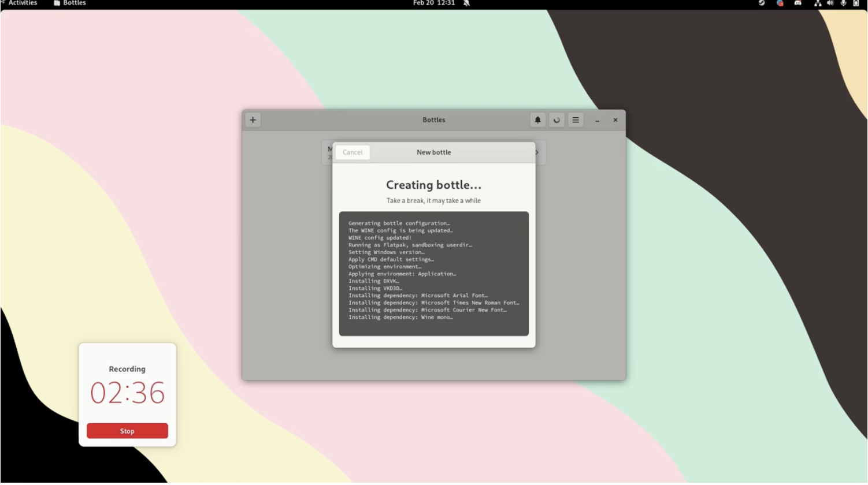This screenshot has height=485, width=868.
Task: Cancel the new bottle creation
Action: coord(353,152)
